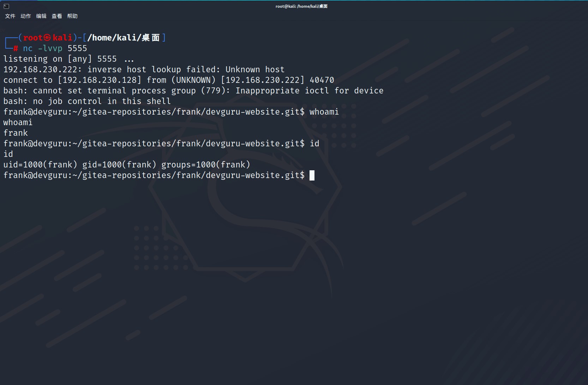Click the 'nc -lvvp 5555' command text

click(55, 48)
